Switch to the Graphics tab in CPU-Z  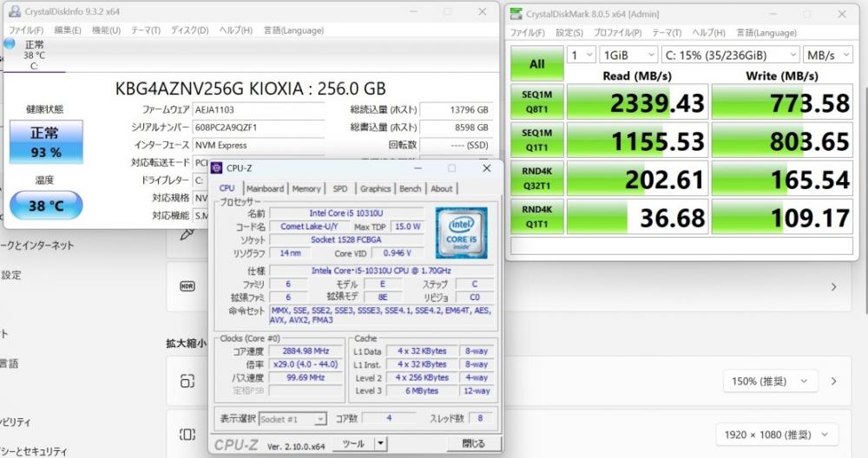point(375,188)
